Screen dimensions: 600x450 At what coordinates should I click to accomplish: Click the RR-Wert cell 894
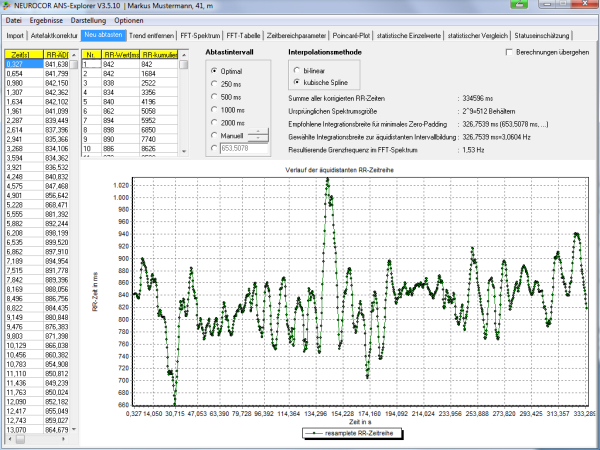click(x=121, y=121)
